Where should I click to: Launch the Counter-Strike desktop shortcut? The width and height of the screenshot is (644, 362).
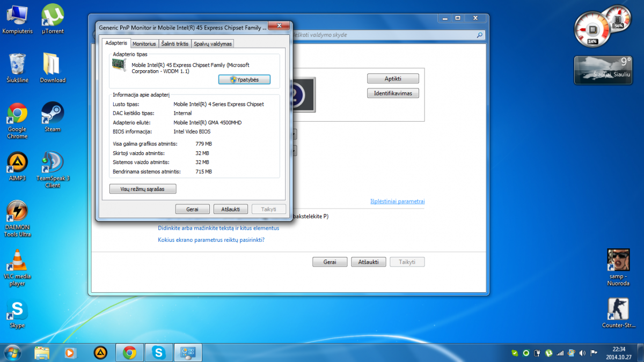click(618, 313)
